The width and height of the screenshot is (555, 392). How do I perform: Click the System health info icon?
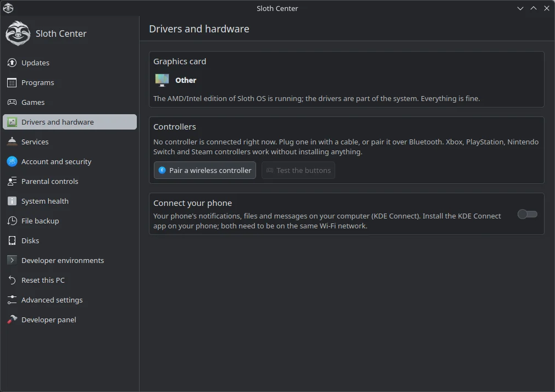(x=12, y=201)
